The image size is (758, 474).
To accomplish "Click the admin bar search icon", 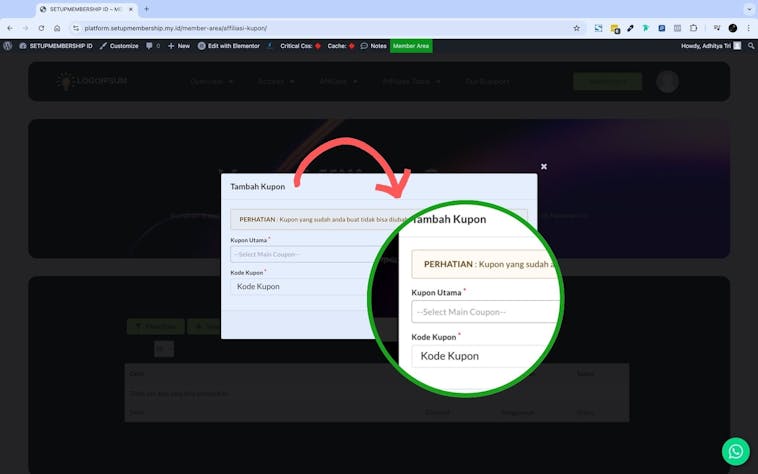I will tap(751, 46).
